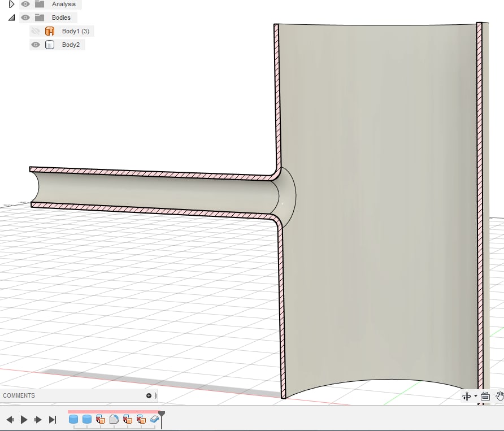Screen dimensions: 504x431
Task: Toggle visibility of the Bodies folder
Action: pyautogui.click(x=25, y=18)
